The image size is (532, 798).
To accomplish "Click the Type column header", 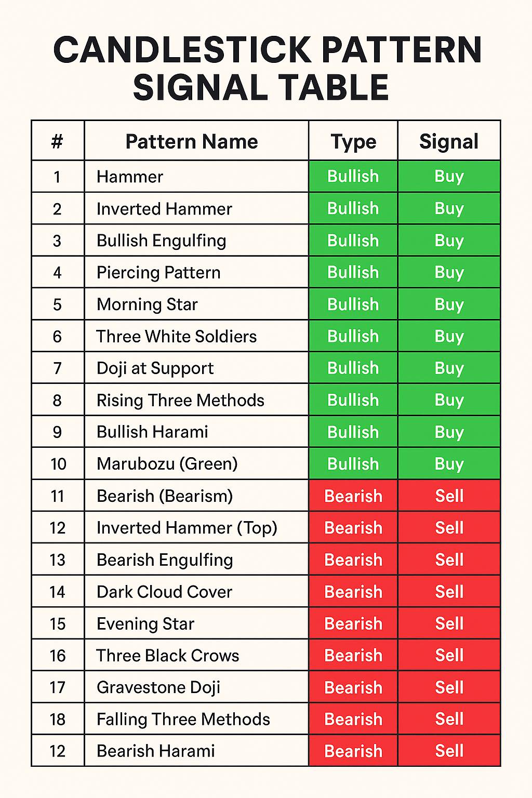I will tap(353, 141).
